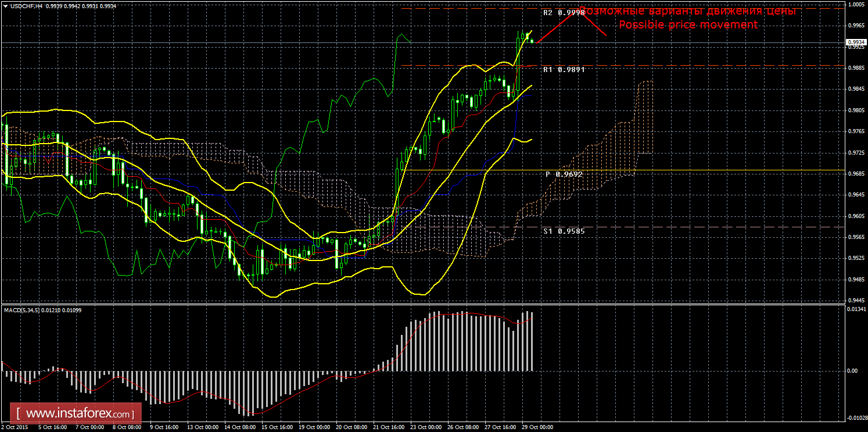Click the 0.9725 price axis value

pos(856,152)
